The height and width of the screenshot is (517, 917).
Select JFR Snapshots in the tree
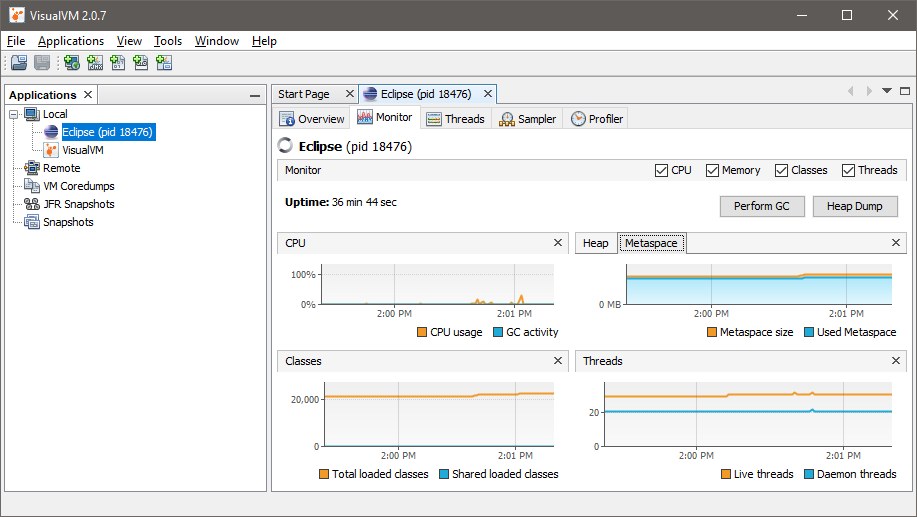(x=78, y=204)
